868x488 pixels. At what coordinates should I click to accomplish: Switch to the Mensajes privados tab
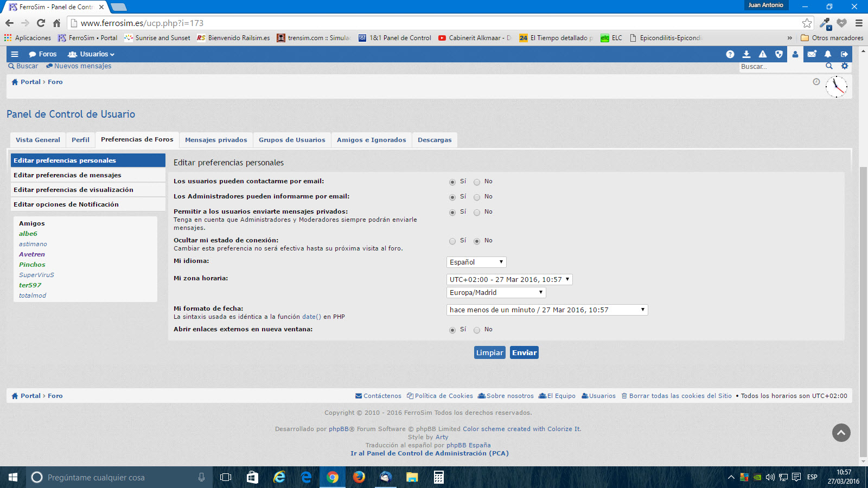pyautogui.click(x=216, y=140)
